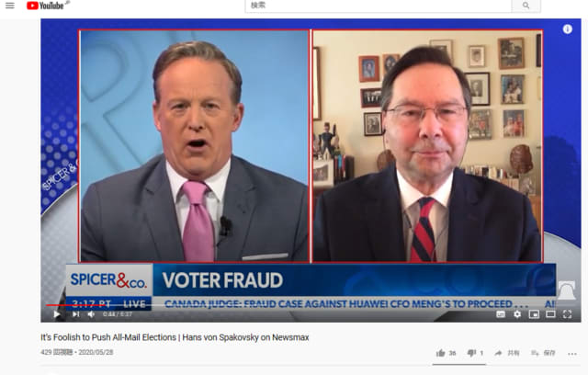588x375 pixels.
Task: Enter full screen mode
Action: [x=568, y=314]
